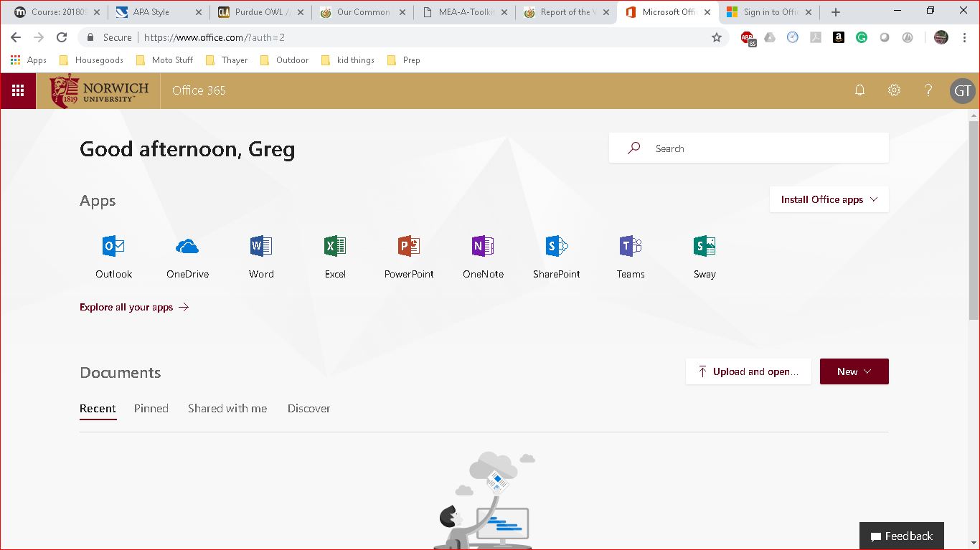Click the Google Drive extension icon
The image size is (980, 550).
[770, 37]
